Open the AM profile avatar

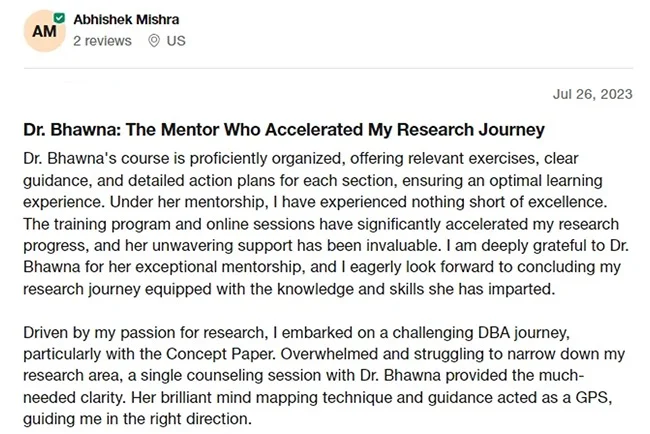coord(44,33)
